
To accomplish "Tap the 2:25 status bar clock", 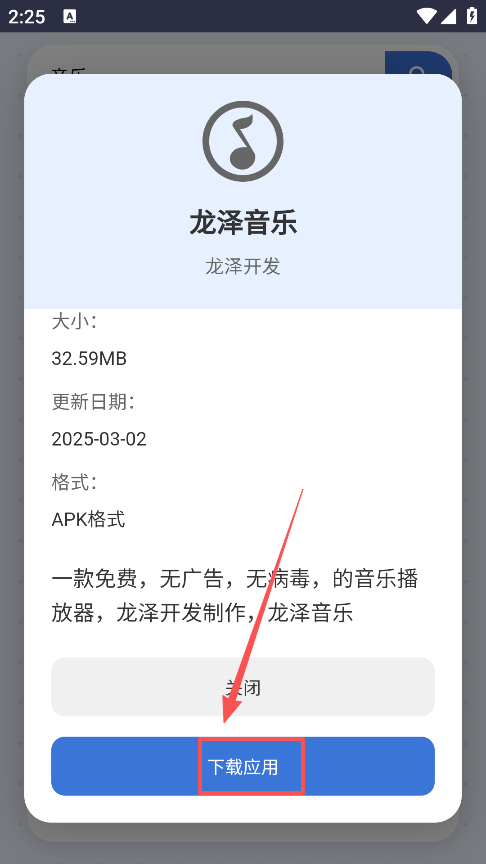I will tap(26, 17).
